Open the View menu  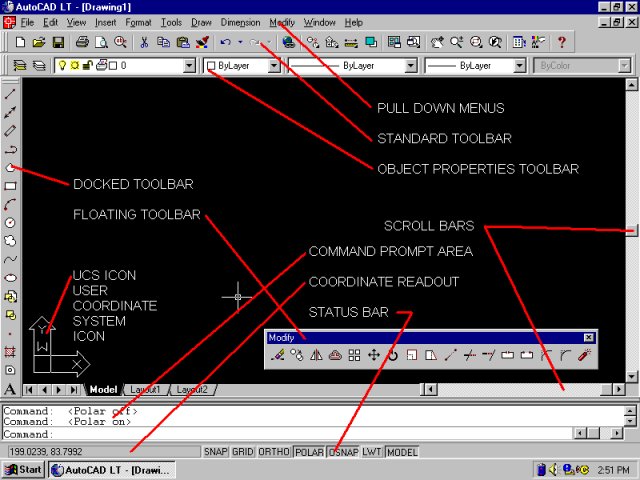[x=76, y=22]
